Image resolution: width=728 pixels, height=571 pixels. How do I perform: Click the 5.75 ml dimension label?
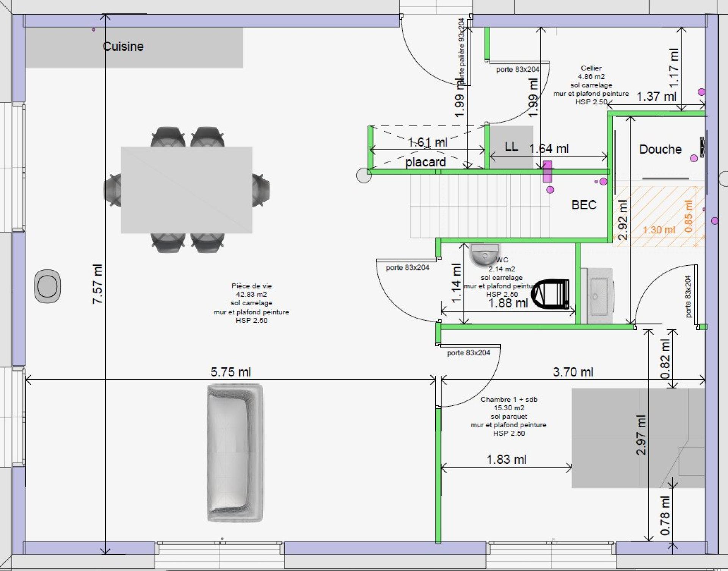tap(231, 372)
